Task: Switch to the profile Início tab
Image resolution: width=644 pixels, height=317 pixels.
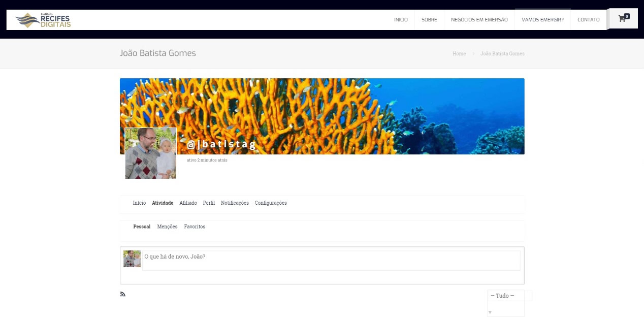Action: (139, 203)
